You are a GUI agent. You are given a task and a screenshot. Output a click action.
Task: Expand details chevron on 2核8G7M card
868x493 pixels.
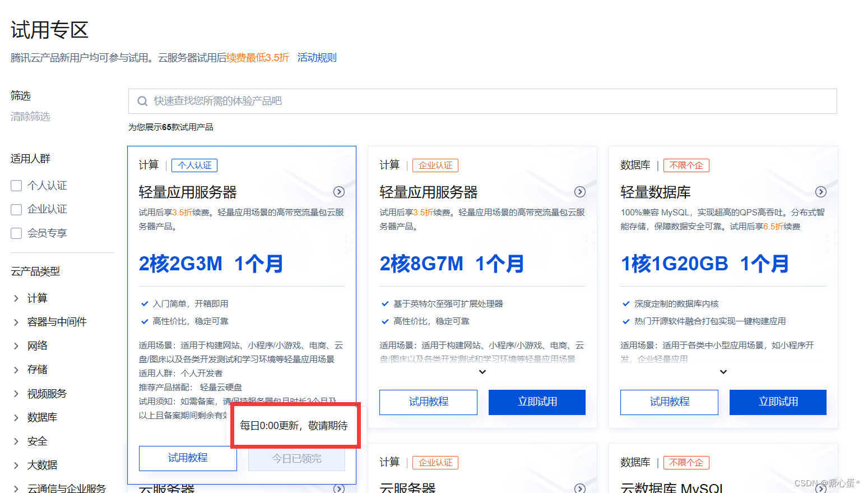tap(482, 372)
